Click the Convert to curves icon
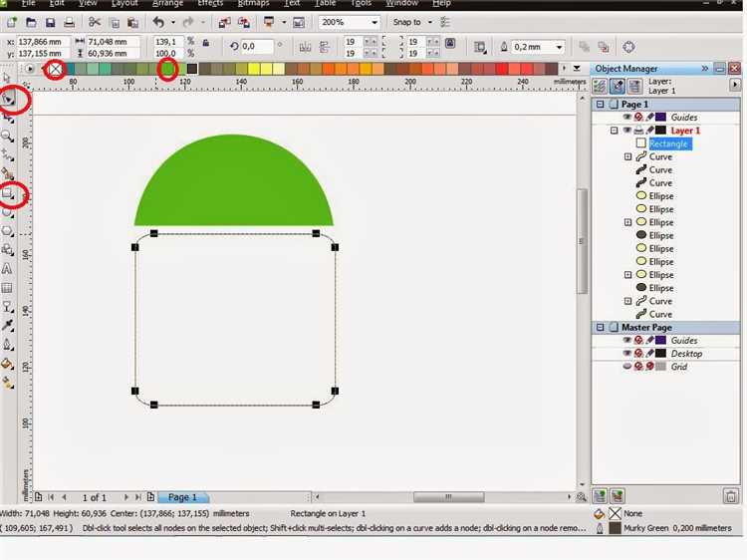The width and height of the screenshot is (747, 560). [x=628, y=47]
